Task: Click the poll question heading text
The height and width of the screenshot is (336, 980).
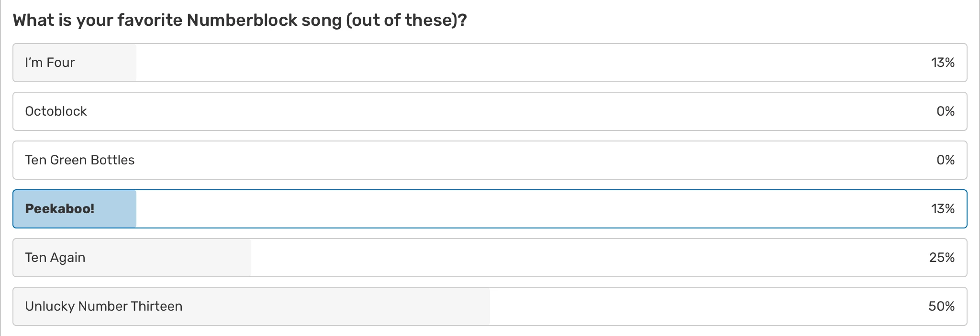Action: 239,21
